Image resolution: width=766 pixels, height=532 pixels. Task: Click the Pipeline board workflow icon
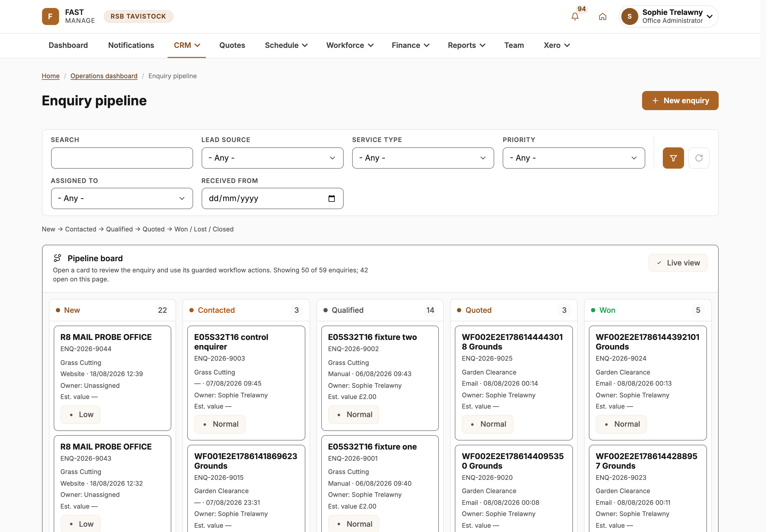[57, 258]
